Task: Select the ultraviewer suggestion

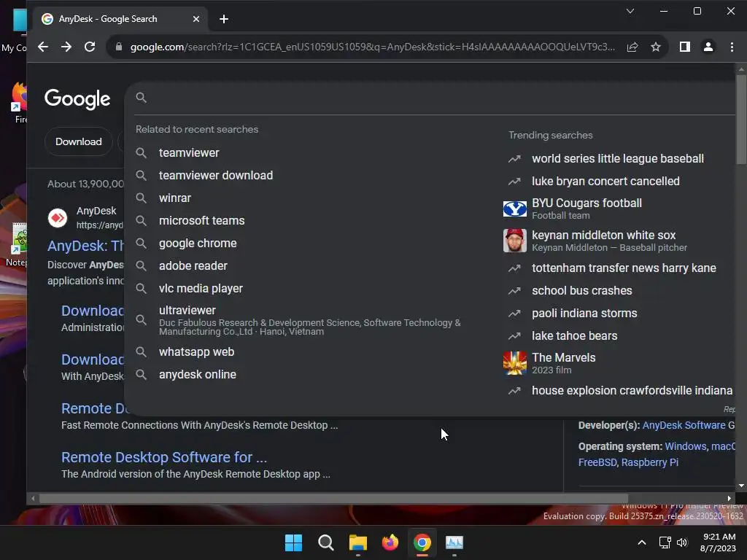Action: pyautogui.click(x=309, y=320)
